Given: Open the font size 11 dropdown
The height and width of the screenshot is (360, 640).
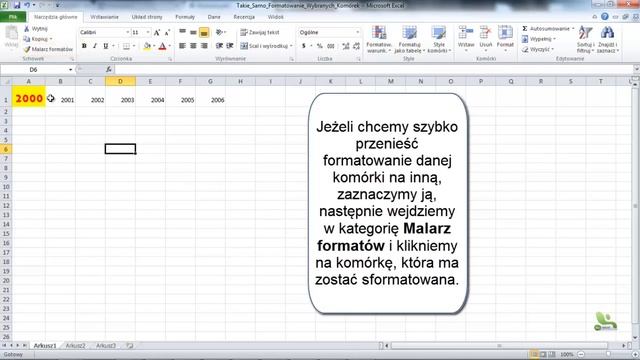Looking at the screenshot, I should pyautogui.click(x=148, y=32).
